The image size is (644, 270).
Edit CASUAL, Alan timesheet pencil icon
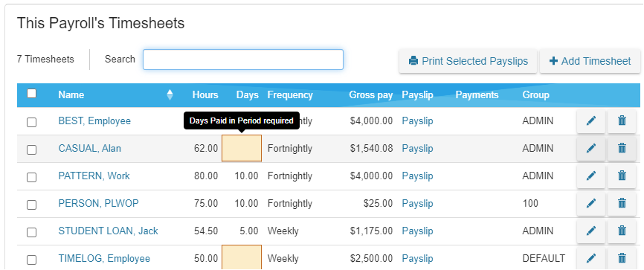591,148
